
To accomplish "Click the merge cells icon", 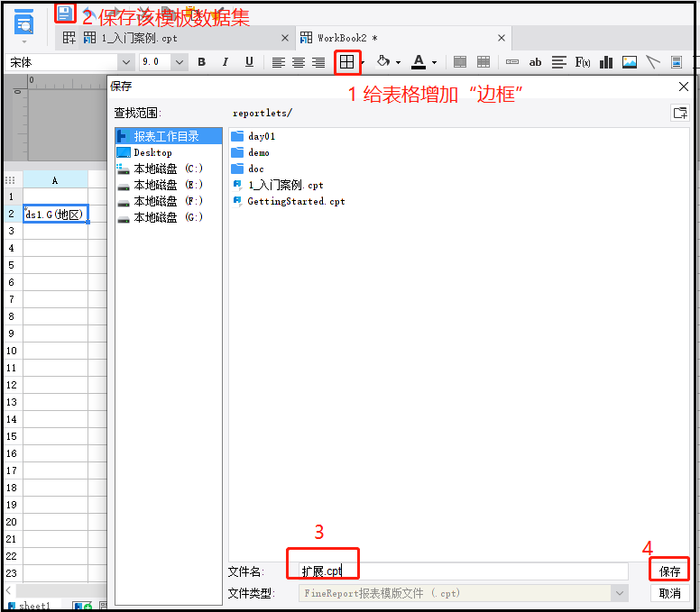I will click(x=460, y=62).
